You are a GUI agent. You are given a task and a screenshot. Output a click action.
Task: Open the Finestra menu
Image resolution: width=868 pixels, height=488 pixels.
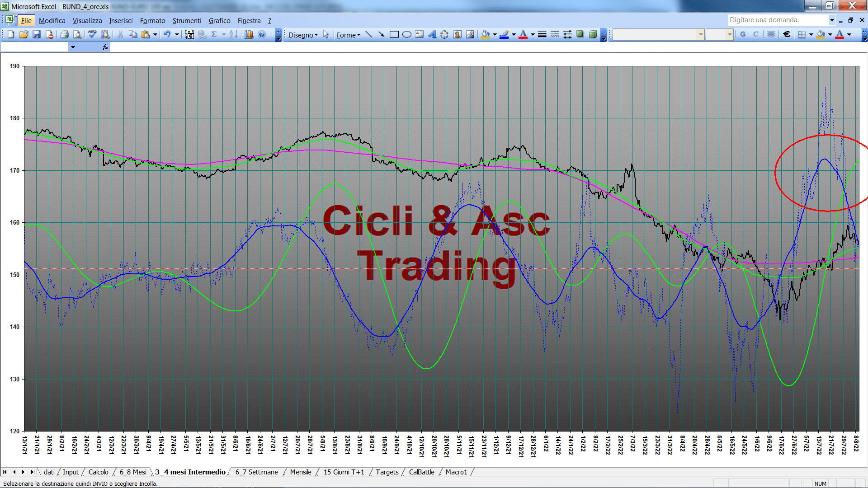249,21
